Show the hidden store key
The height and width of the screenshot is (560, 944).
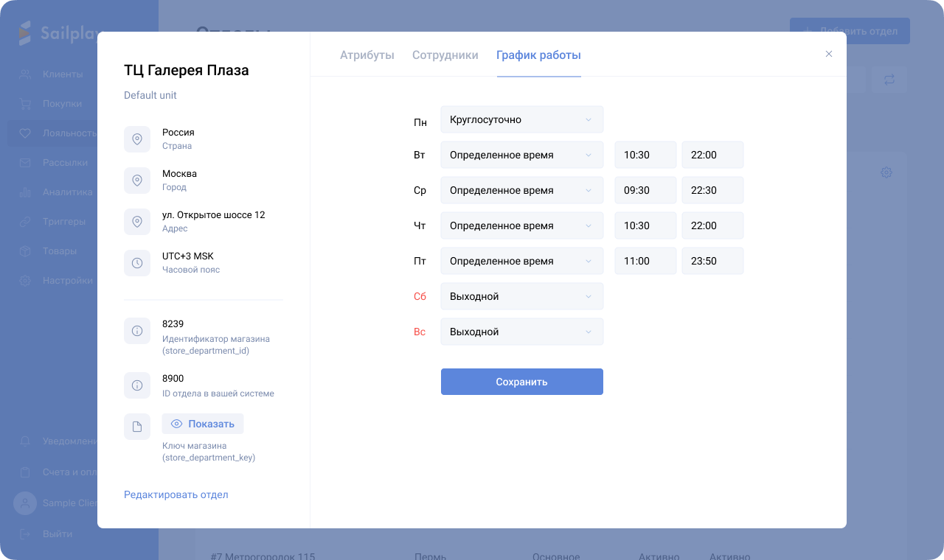pyautogui.click(x=203, y=424)
